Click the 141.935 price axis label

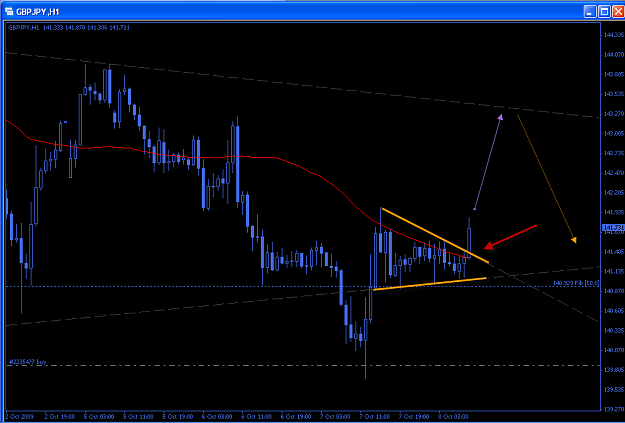tap(614, 212)
